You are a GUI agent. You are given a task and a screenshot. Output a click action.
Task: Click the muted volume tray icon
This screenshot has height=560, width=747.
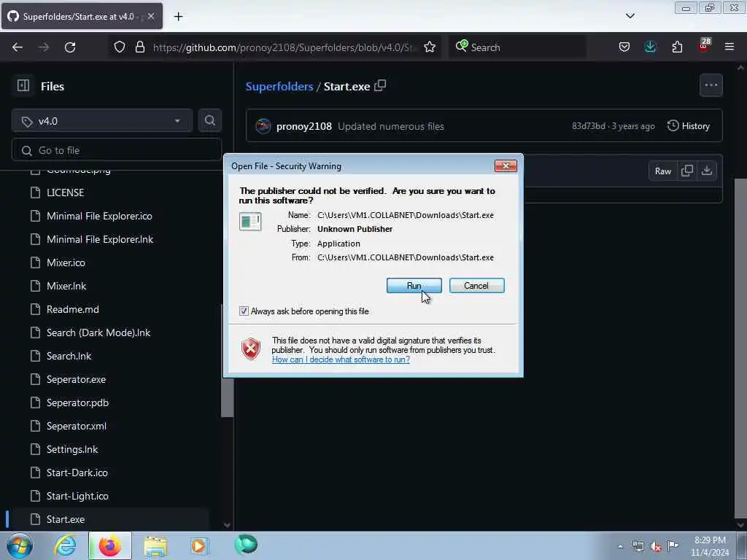[656, 546]
